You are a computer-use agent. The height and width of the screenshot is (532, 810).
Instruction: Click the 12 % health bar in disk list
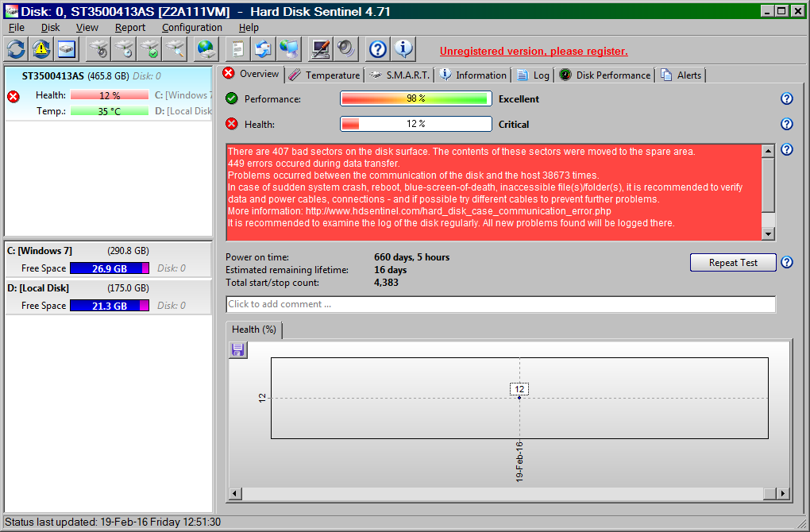point(110,95)
